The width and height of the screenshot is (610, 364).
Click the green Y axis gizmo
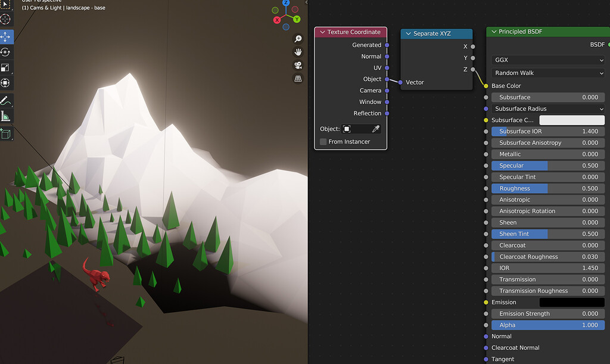297,19
